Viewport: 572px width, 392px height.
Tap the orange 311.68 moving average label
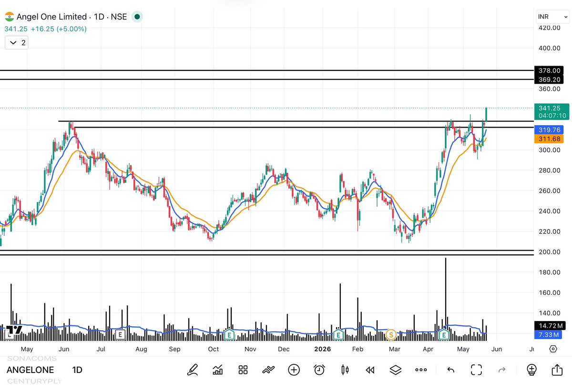[549, 139]
